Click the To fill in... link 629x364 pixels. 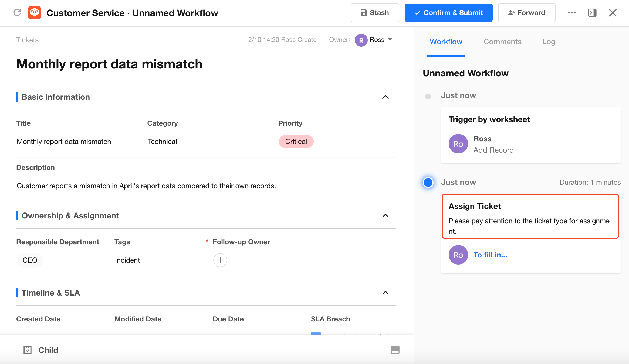(490, 255)
